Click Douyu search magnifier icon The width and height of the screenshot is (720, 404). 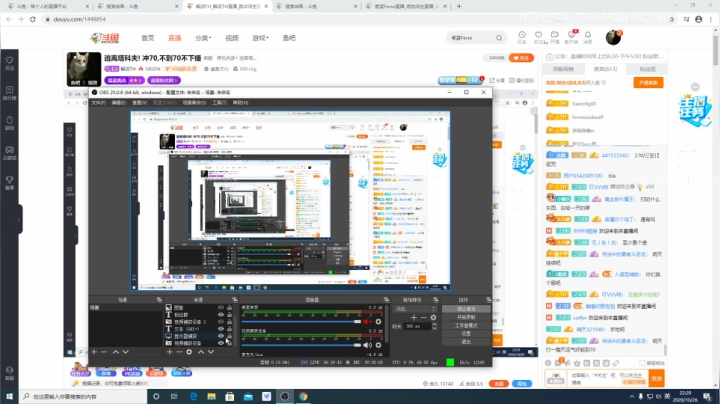click(499, 38)
